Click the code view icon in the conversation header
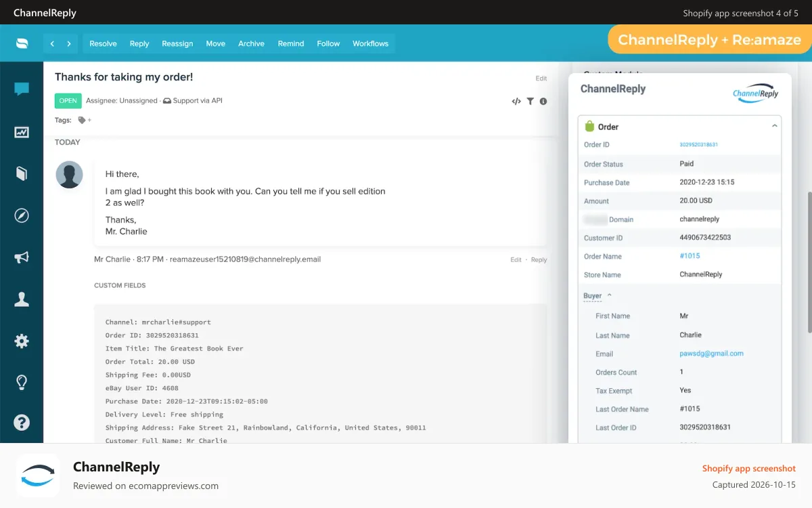Image resolution: width=812 pixels, height=508 pixels. click(516, 102)
